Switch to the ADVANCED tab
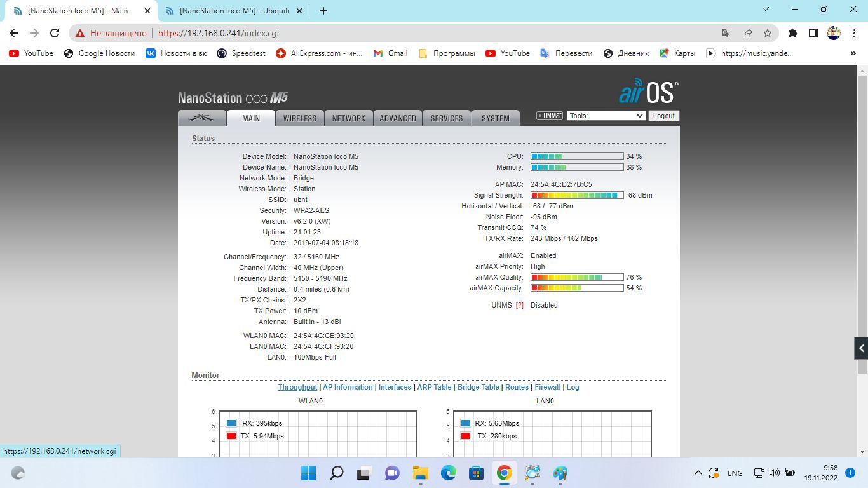This screenshot has height=488, width=868. (x=398, y=118)
